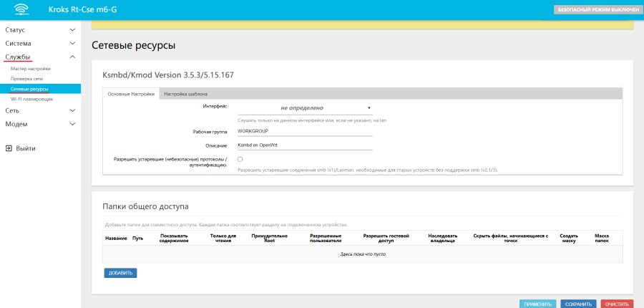
Task: Click the Рабочая группа input field
Action: tap(305, 132)
